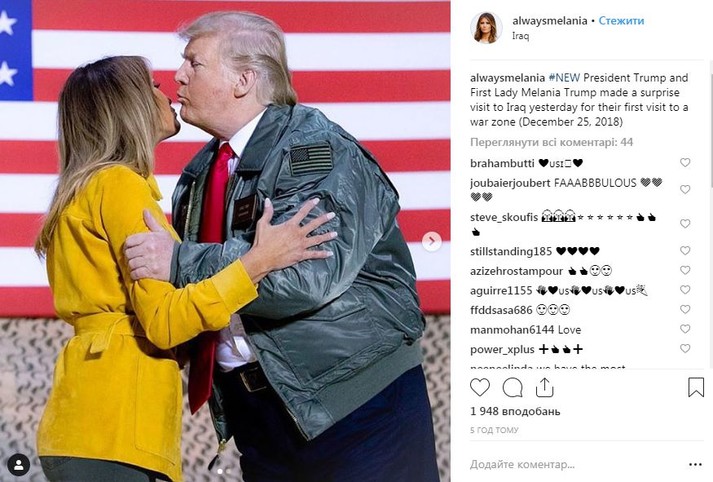Like brahambutti's comment
This screenshot has width=713, height=482.
pos(685,163)
